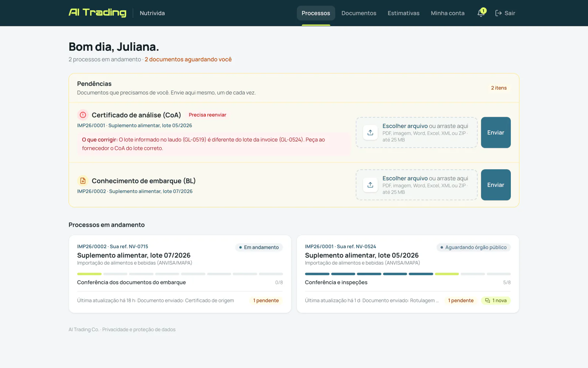Open process card Suplemento alimentar, lote 05/2026
This screenshot has width=588, height=368.
[x=408, y=274]
